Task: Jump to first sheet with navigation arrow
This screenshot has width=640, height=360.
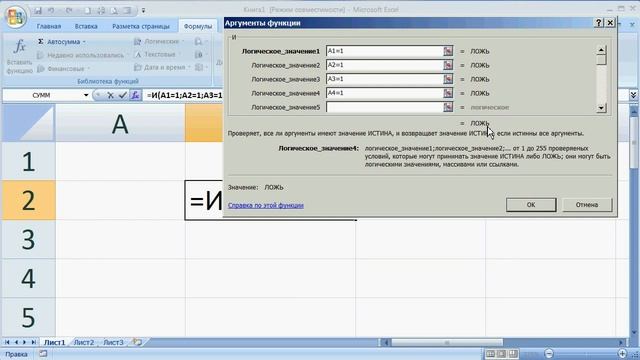Action: [x=7, y=342]
